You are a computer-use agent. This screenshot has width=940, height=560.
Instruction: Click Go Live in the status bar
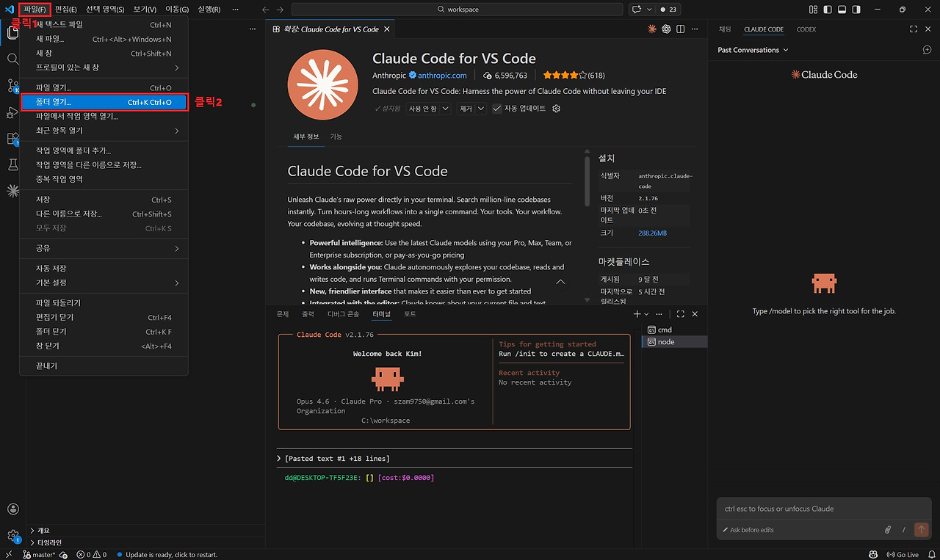tap(903, 555)
